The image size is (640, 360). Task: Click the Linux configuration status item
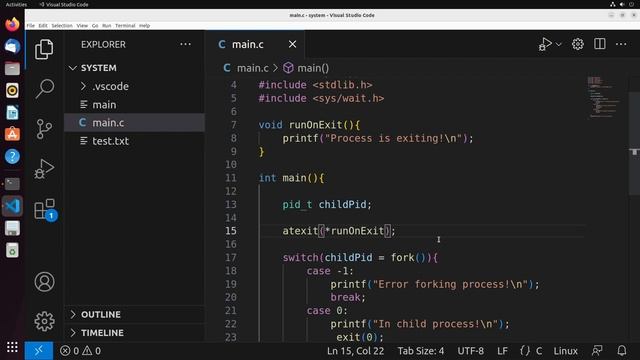(565, 351)
